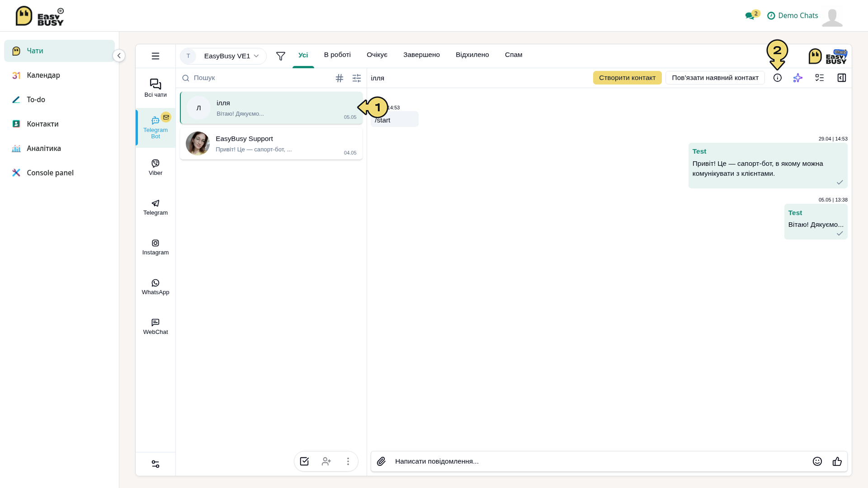Click the filter funnel icon
868x488 pixels.
(280, 56)
